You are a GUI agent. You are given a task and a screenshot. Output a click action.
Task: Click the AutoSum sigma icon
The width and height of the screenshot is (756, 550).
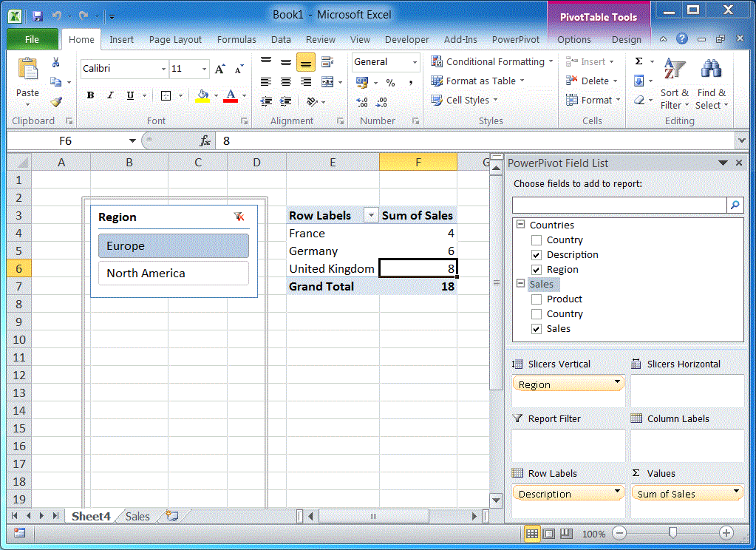coord(638,61)
